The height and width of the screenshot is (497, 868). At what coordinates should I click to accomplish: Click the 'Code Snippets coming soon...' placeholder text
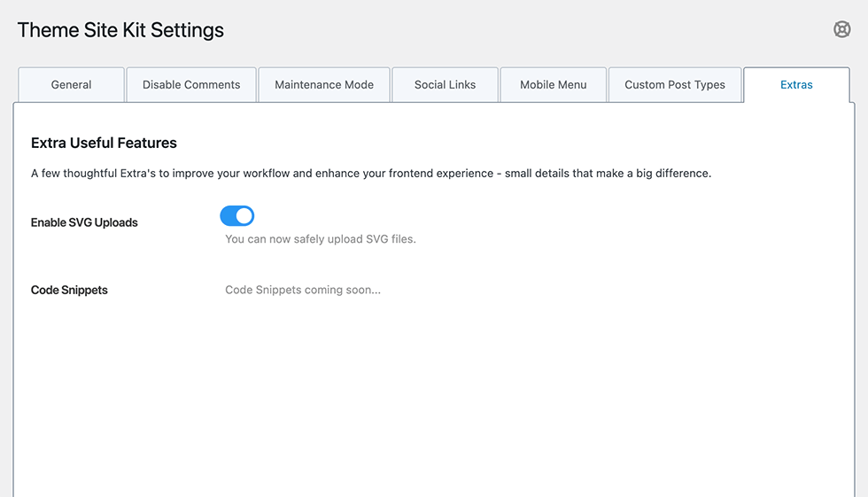coord(303,290)
